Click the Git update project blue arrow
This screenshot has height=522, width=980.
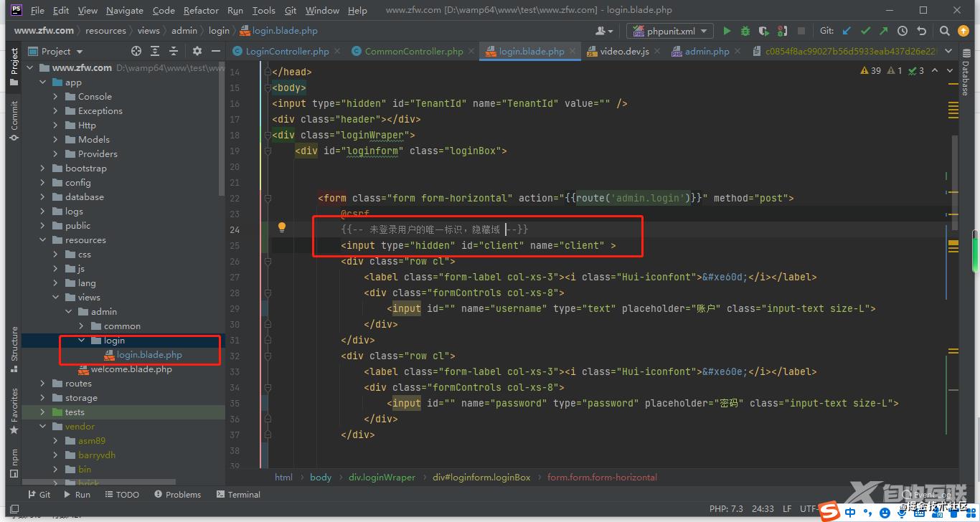coord(847,31)
